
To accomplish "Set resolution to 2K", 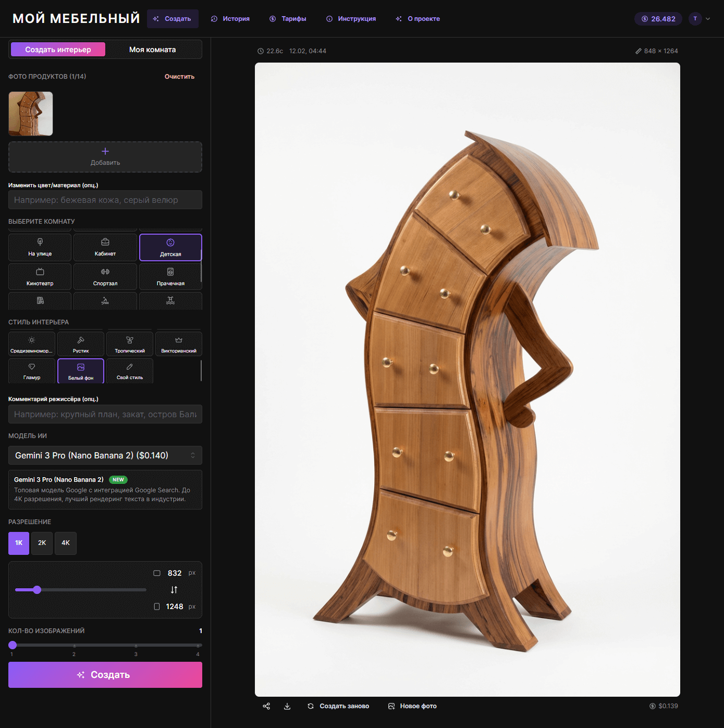I will click(x=42, y=543).
